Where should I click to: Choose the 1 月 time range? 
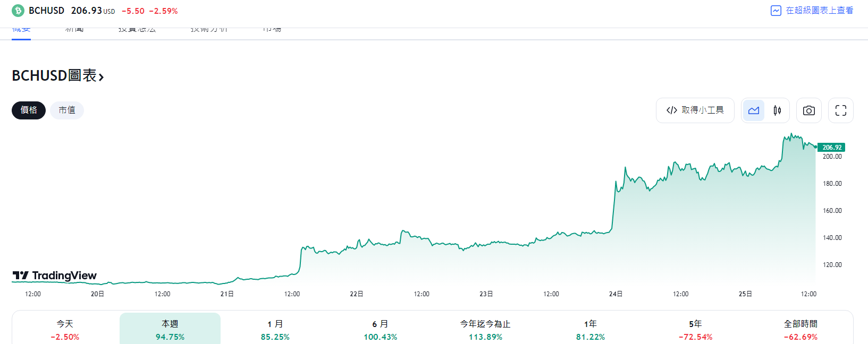275,330
